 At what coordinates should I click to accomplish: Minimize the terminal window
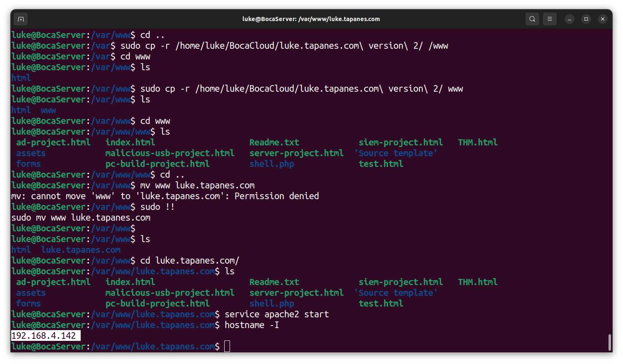(x=570, y=19)
